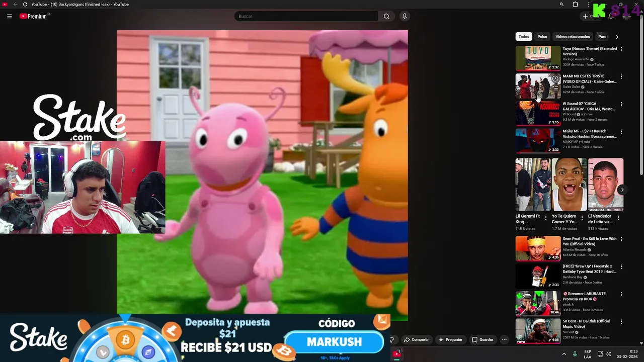The height and width of the screenshot is (362, 644).
Task: Open the ESP LAA language switcher
Action: coord(588,354)
